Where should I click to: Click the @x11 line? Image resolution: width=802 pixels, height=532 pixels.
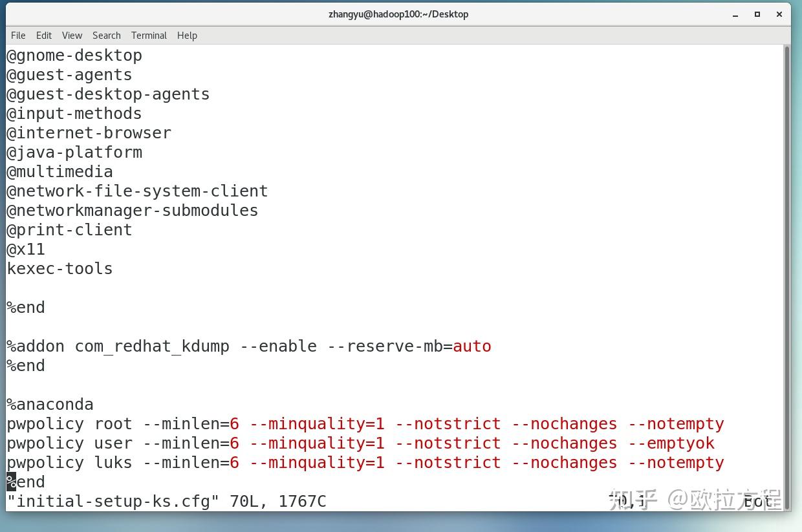[x=26, y=250]
